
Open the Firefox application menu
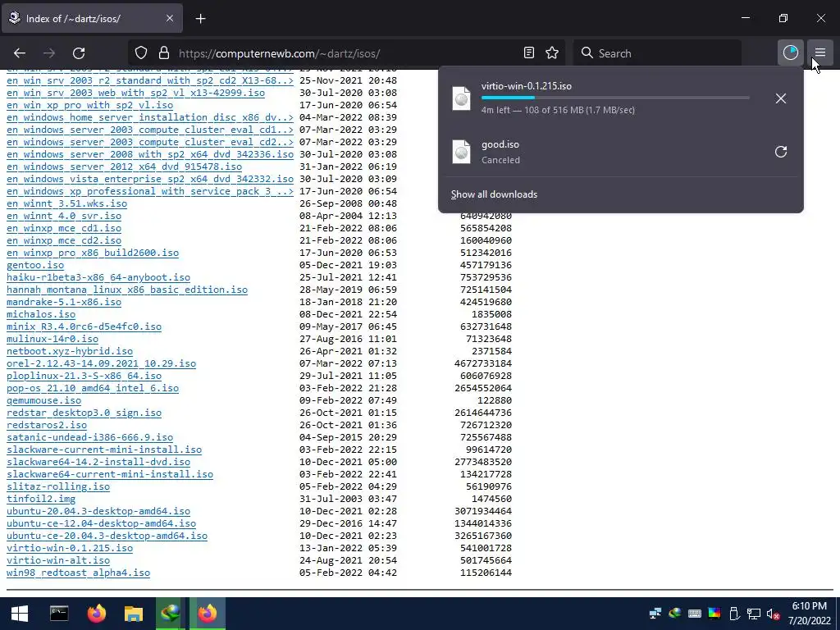tap(820, 52)
